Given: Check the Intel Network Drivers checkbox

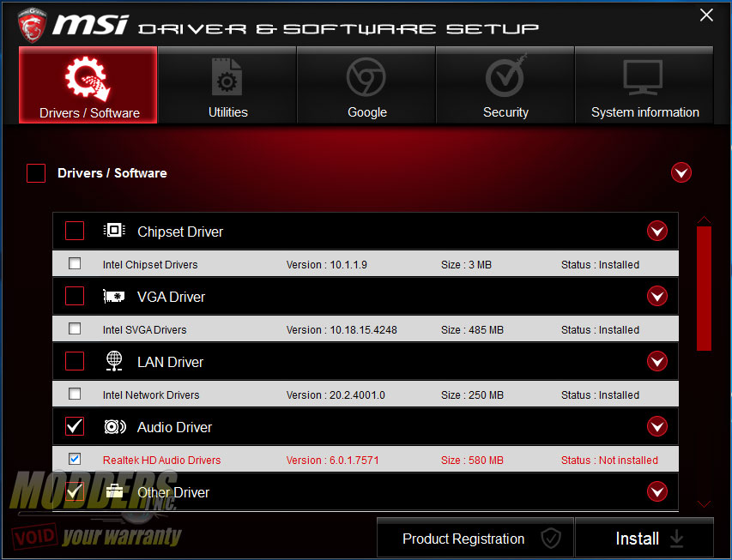Looking at the screenshot, I should coord(75,394).
